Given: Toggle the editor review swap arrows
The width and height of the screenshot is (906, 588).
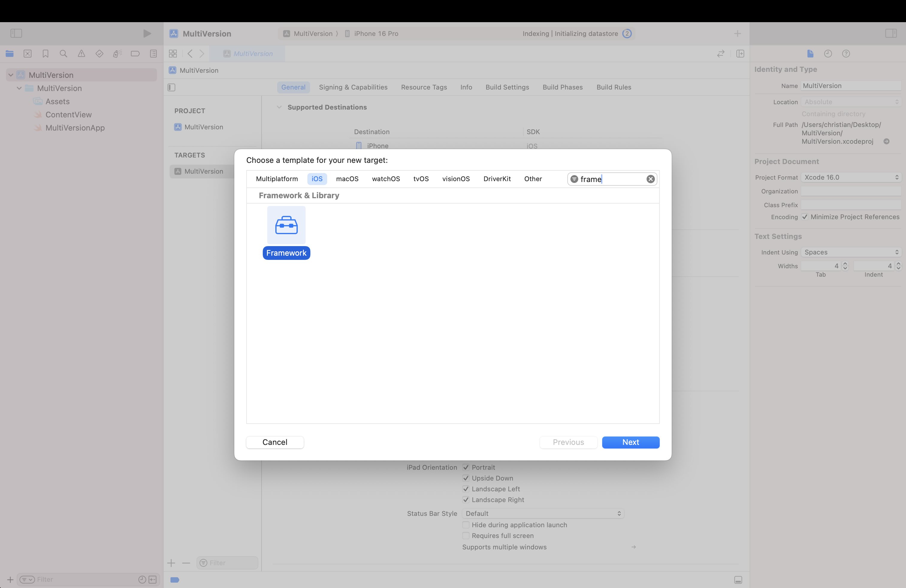Looking at the screenshot, I should tap(721, 54).
